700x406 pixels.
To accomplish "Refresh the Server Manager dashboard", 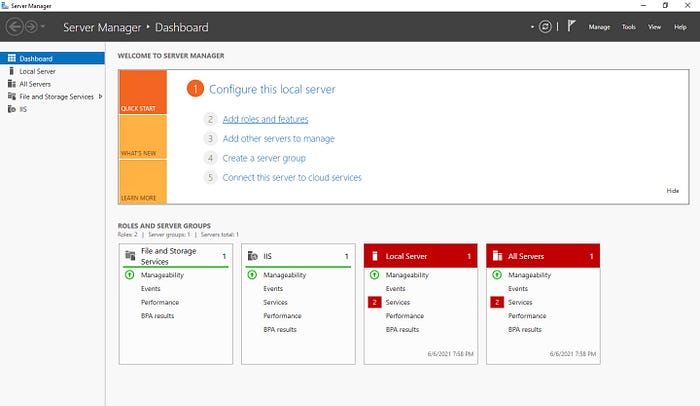I will point(545,27).
